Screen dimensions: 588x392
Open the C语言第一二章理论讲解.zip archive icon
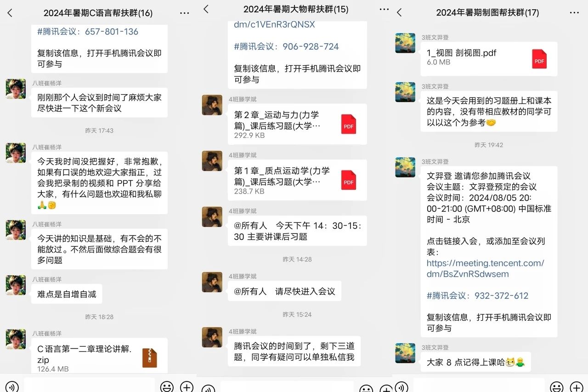pos(150,358)
